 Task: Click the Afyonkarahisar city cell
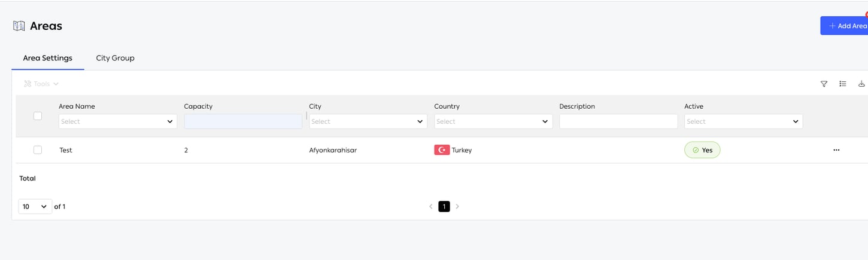pyautogui.click(x=333, y=150)
